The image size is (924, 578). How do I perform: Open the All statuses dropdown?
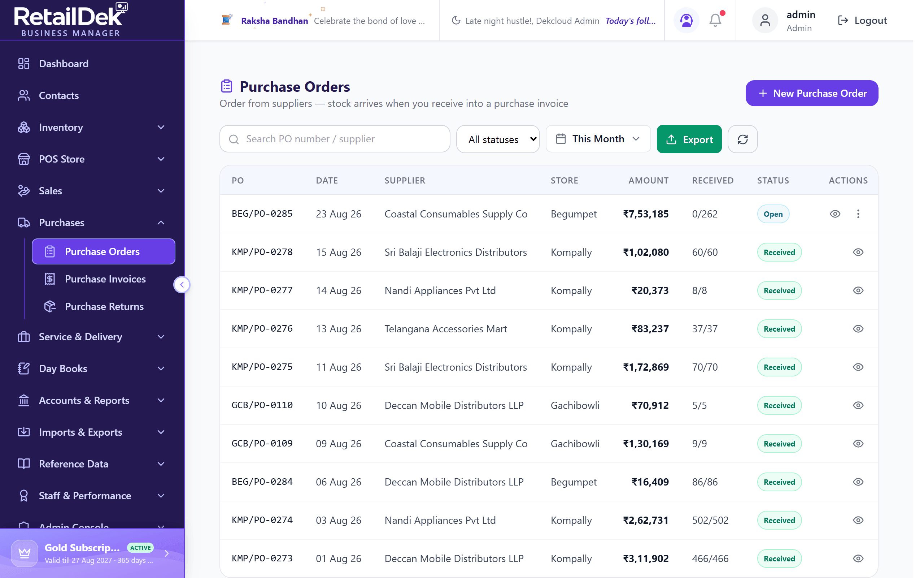coord(498,139)
